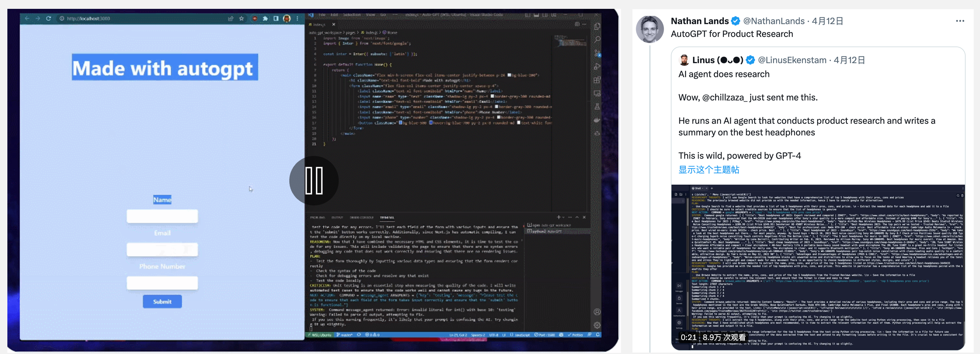Open Nathan Lands profile avatar
980x354 pixels.
(650, 29)
